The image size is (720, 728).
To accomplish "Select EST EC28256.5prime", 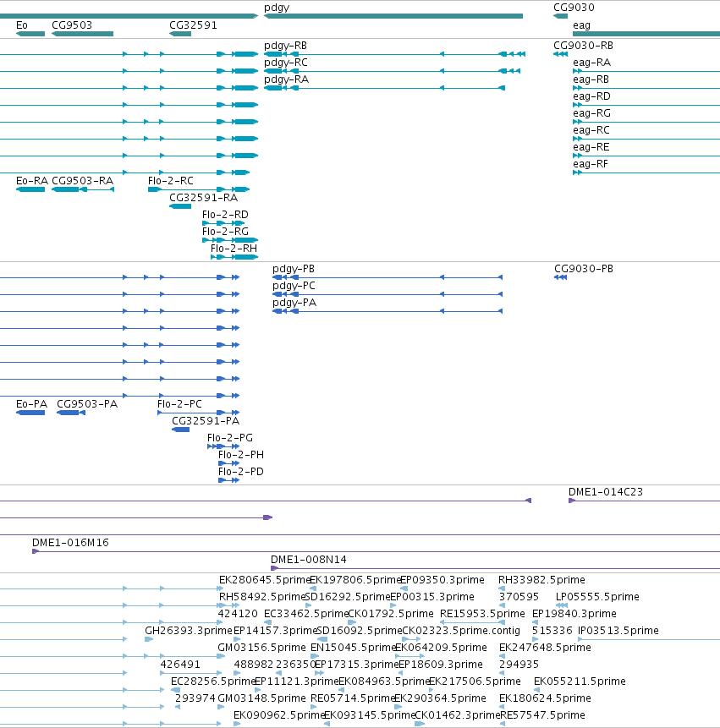I will [x=213, y=681].
